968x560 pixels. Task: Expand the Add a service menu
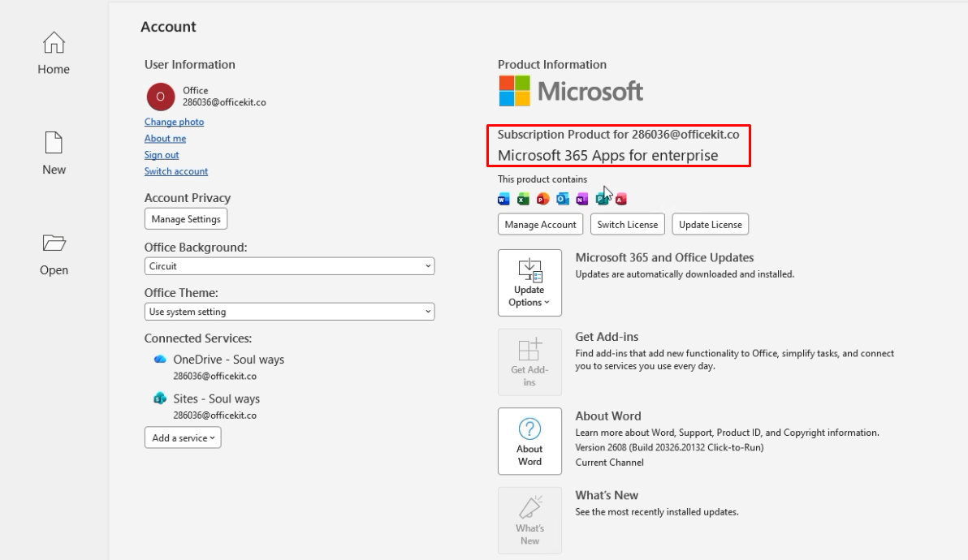click(x=183, y=438)
